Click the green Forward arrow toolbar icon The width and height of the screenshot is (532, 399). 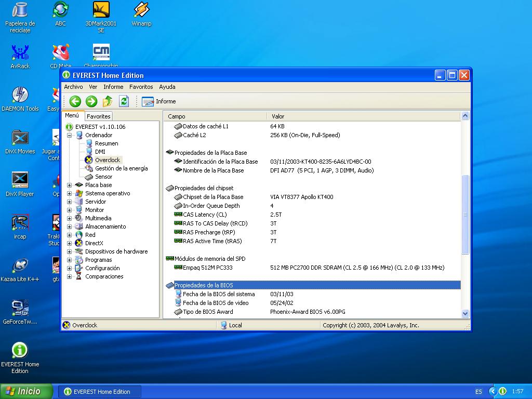(x=91, y=101)
